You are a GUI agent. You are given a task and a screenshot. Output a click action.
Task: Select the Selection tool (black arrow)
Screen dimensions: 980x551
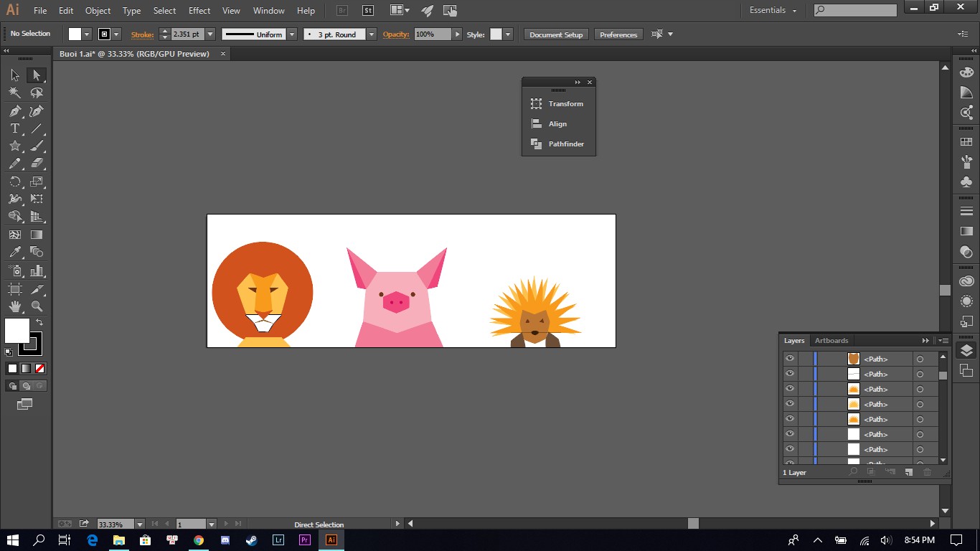coord(15,75)
